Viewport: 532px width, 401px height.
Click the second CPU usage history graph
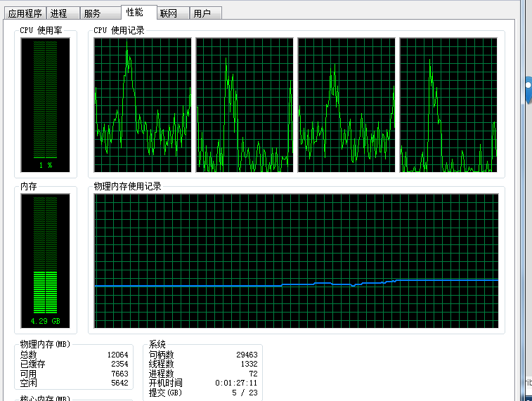point(245,105)
